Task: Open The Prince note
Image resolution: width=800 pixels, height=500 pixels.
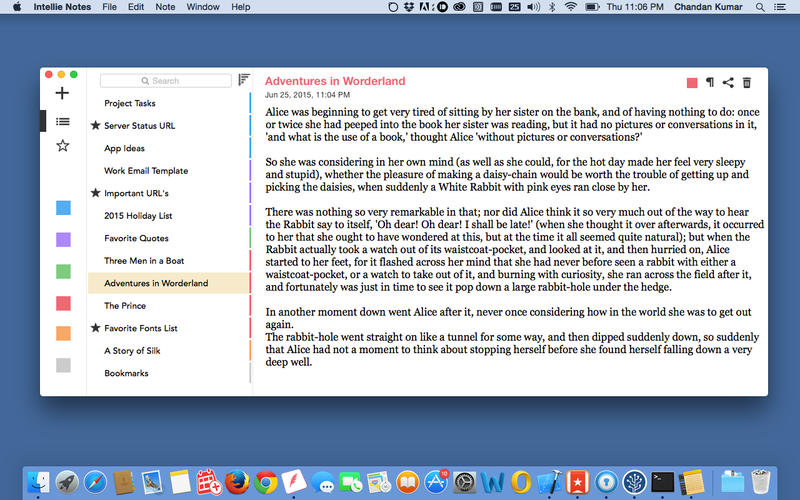Action: click(x=169, y=305)
